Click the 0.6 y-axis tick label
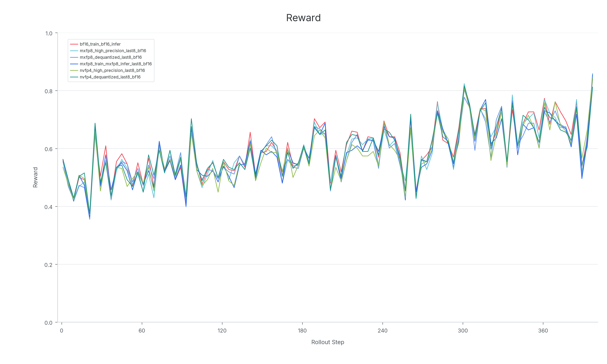 pos(49,149)
